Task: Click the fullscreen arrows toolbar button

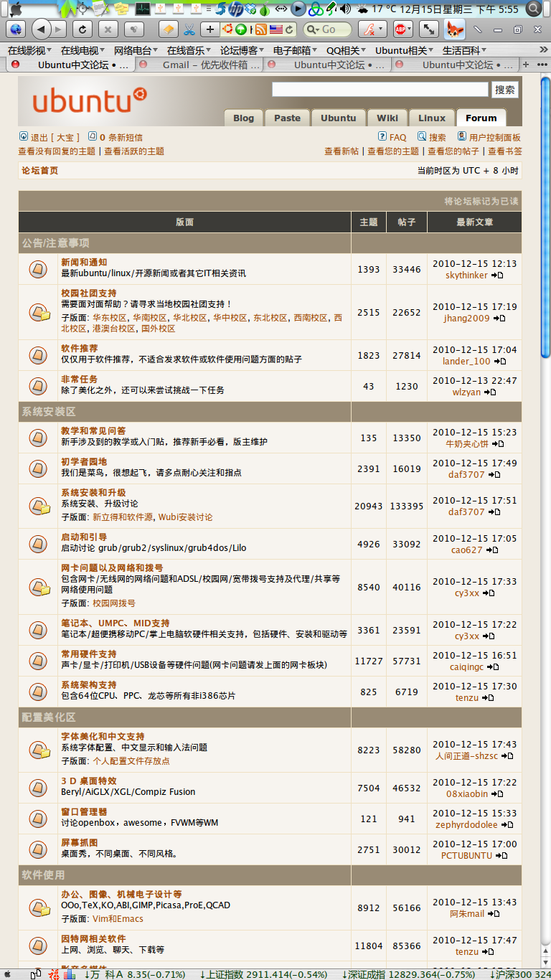Action: [428, 29]
